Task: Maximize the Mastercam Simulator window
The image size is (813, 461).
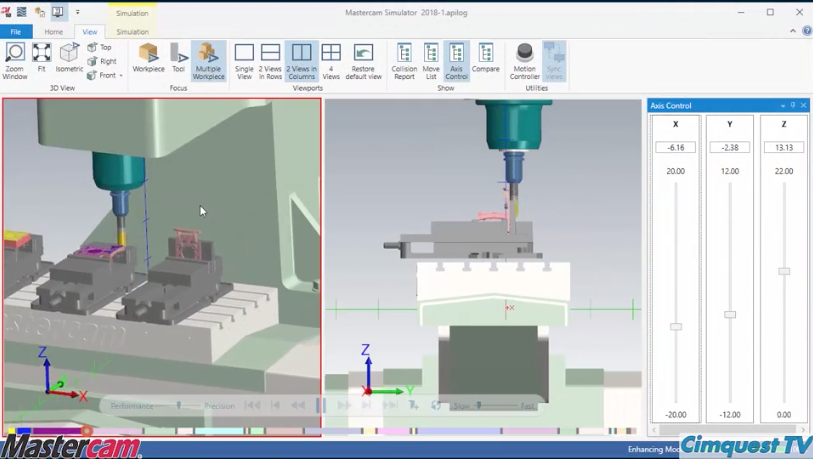Action: pyautogui.click(x=770, y=12)
